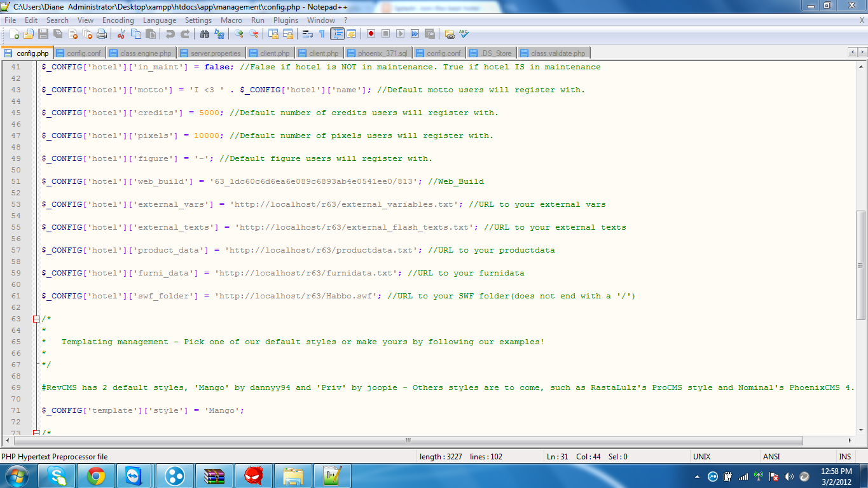
Task: Start macro recording with the red circle icon
Action: coord(371,34)
